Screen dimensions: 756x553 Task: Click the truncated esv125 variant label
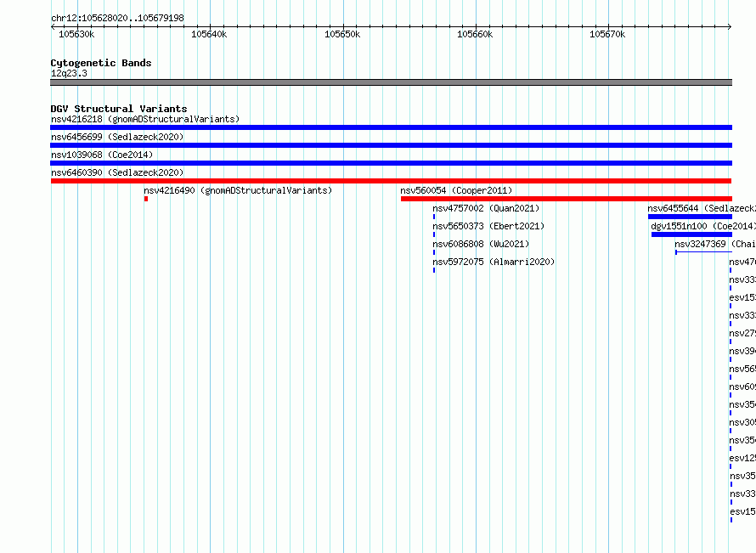coord(742,458)
